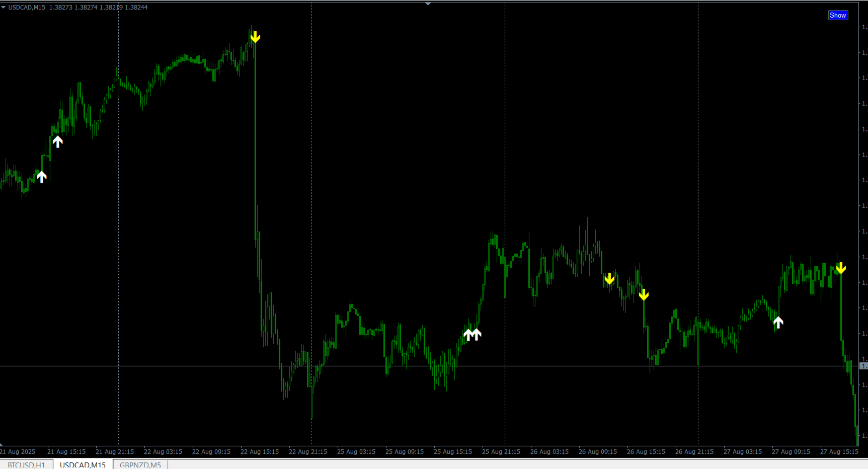Click the blue Show button
Image resolution: width=868 pixels, height=469 pixels.
pyautogui.click(x=838, y=15)
